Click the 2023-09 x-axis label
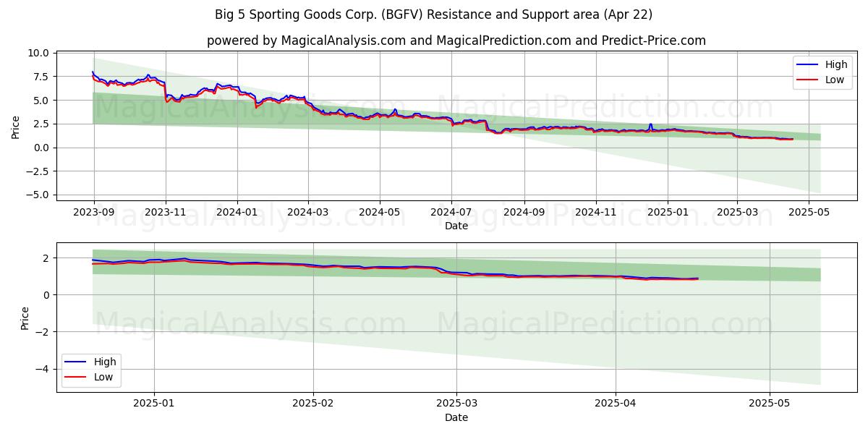The width and height of the screenshot is (868, 434). pyautogui.click(x=93, y=213)
